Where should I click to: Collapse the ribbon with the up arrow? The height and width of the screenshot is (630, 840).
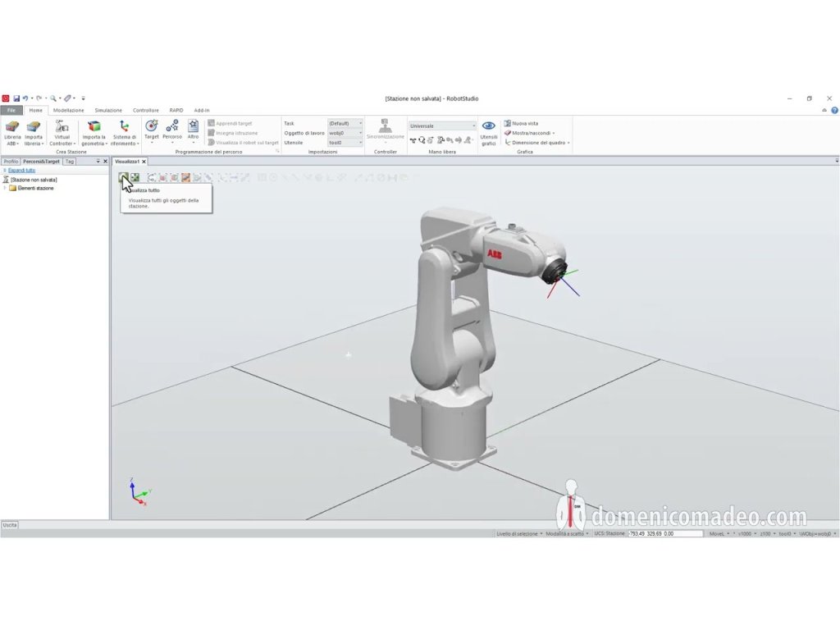(824, 111)
